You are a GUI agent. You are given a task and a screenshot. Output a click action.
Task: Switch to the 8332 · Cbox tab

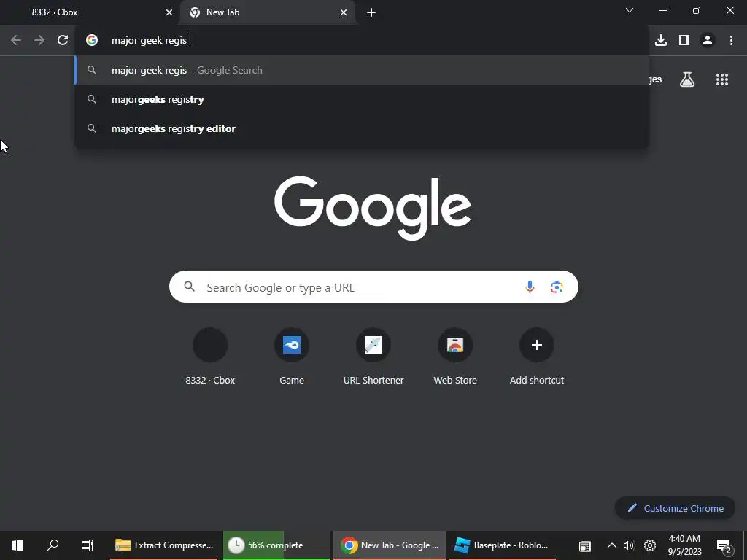point(90,13)
